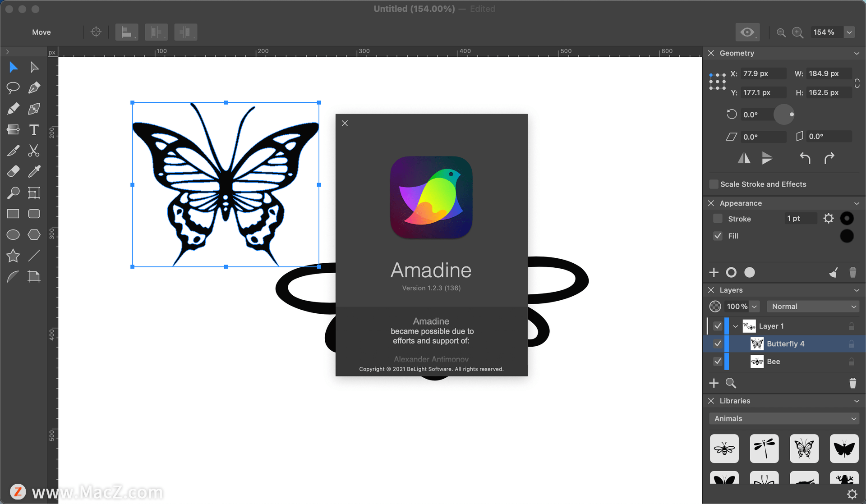The height and width of the screenshot is (504, 866).
Task: Collapse the Libraries panel chevron
Action: [857, 401]
